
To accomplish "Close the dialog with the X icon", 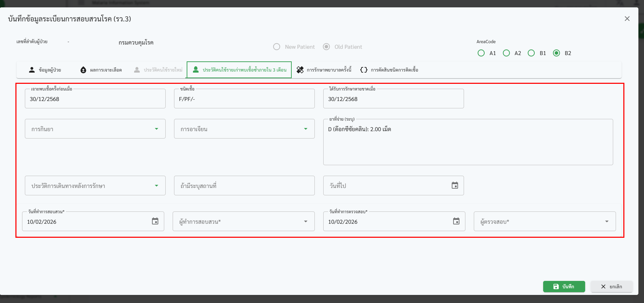I will pos(627,19).
